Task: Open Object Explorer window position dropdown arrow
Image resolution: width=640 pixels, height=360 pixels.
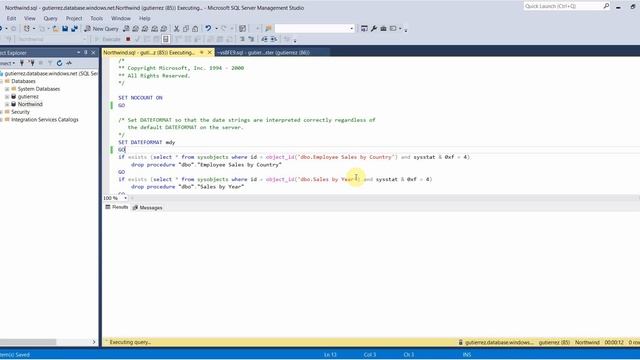Action: 78,53
